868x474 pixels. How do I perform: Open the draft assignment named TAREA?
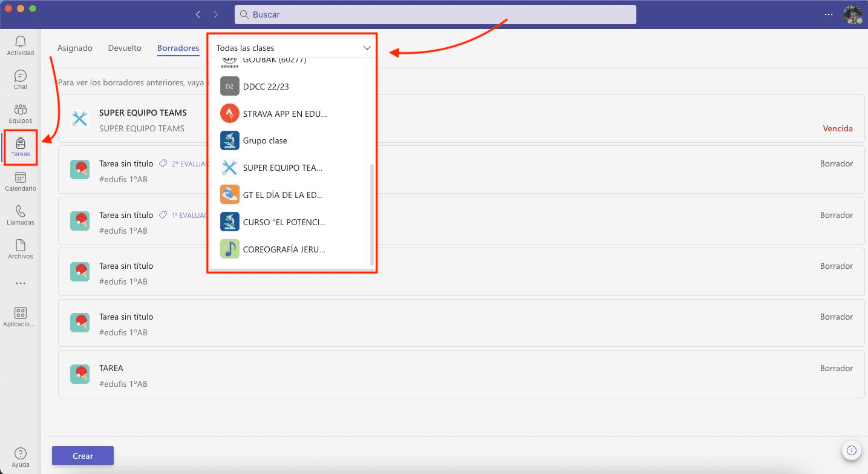(111, 368)
